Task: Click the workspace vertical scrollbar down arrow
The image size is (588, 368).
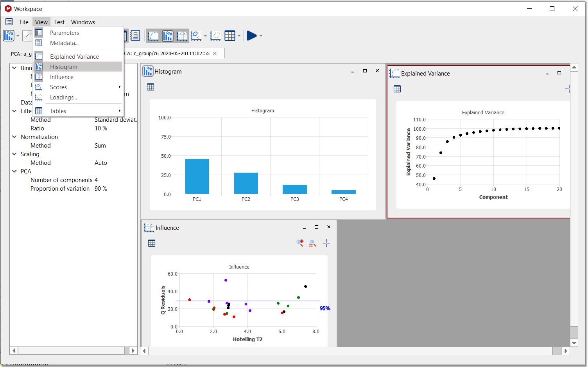Action: 574,343
